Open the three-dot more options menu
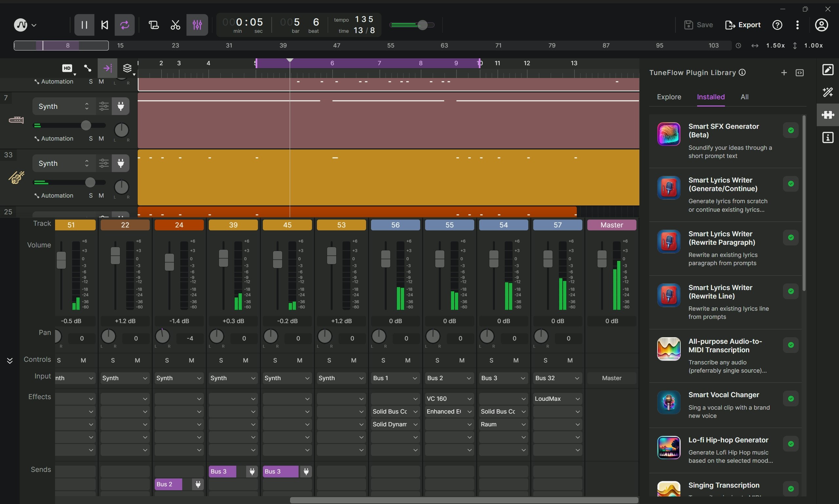The image size is (839, 504). point(797,25)
